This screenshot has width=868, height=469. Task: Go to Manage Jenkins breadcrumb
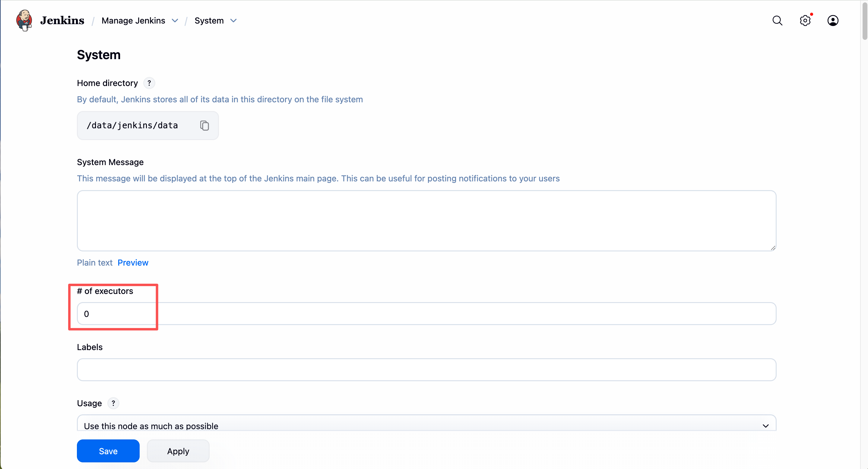click(x=133, y=21)
